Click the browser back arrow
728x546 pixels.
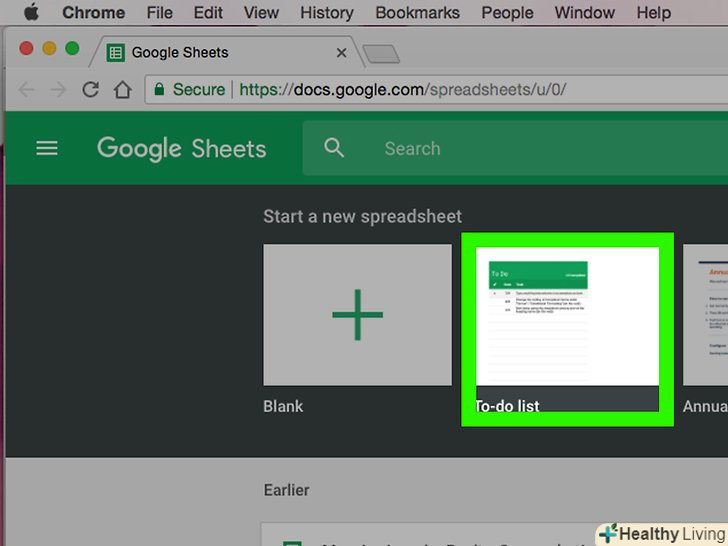point(26,90)
